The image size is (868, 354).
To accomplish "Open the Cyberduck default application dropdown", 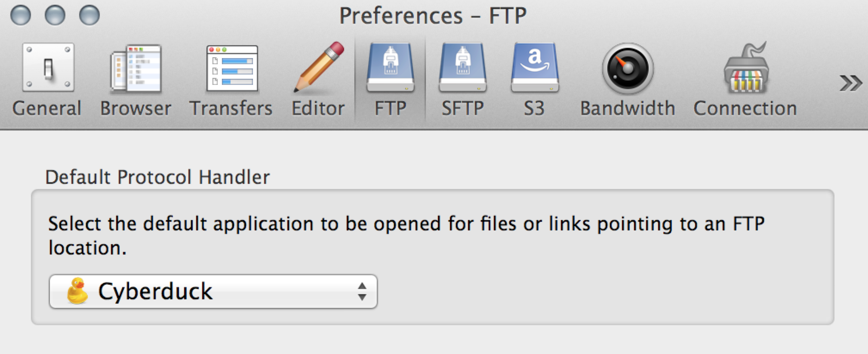I will coord(213,292).
